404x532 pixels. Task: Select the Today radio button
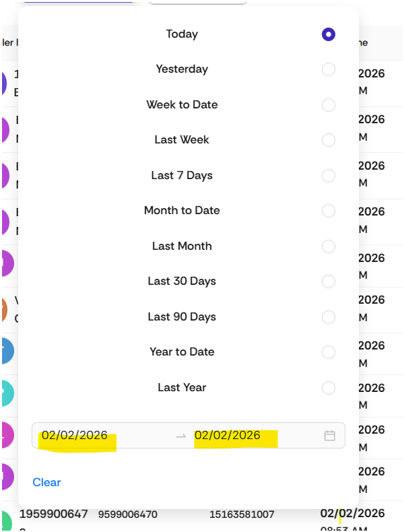329,34
